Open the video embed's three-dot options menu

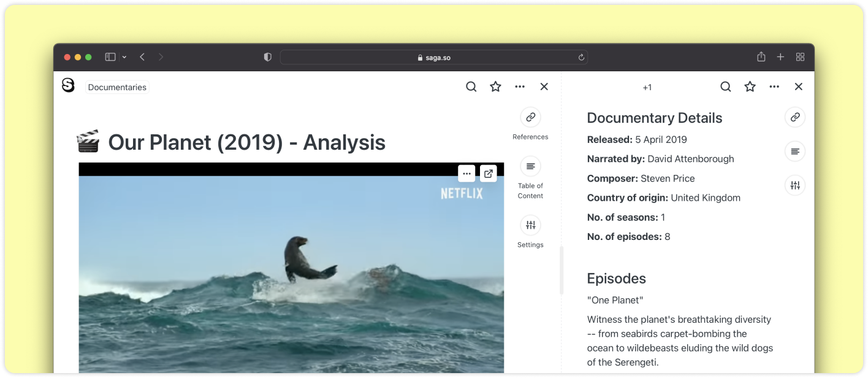point(466,174)
